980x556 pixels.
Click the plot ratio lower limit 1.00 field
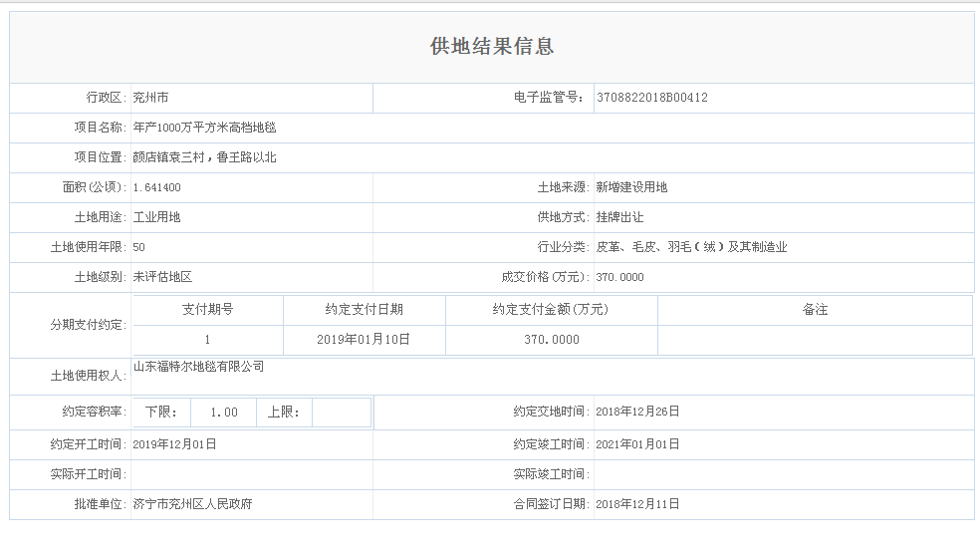[224, 413]
